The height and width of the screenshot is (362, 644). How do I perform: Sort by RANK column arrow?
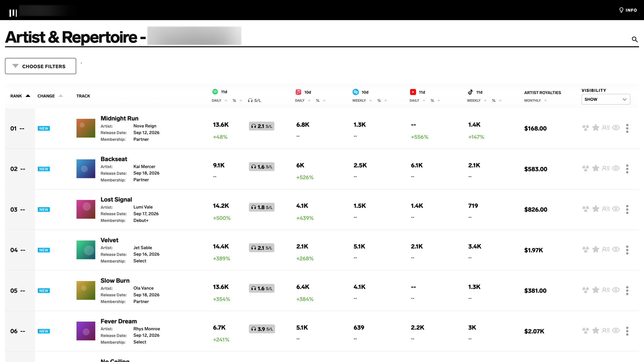28,96
